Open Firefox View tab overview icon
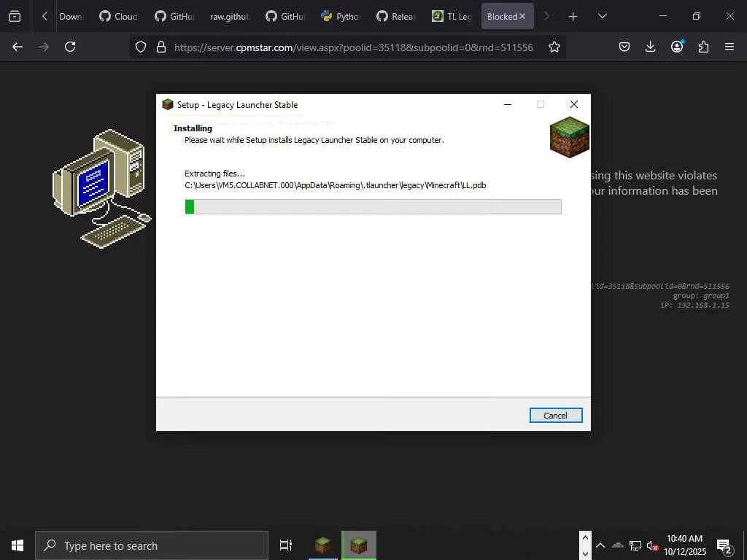The image size is (747, 560). [x=15, y=16]
